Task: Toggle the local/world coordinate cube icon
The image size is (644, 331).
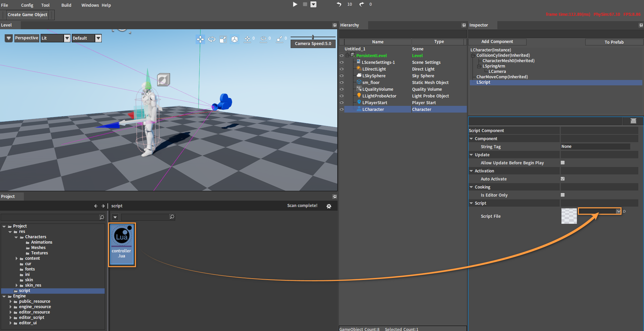Action: (235, 39)
